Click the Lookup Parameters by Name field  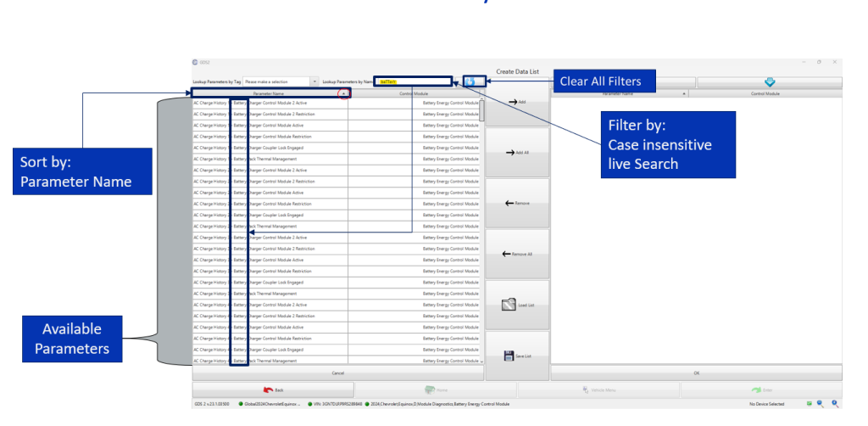pos(413,81)
